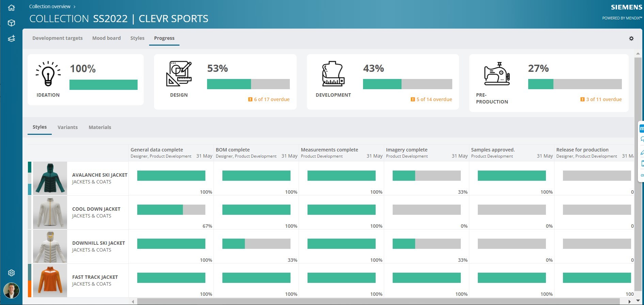Open the Fast Track Jacket thumbnail
Viewport: 644px width, 305px height.
50,280
